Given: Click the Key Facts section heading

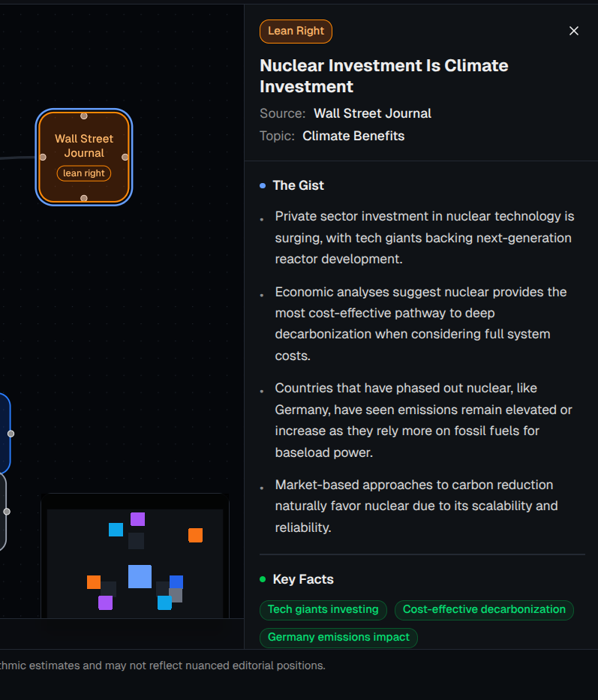Looking at the screenshot, I should coord(303,579).
